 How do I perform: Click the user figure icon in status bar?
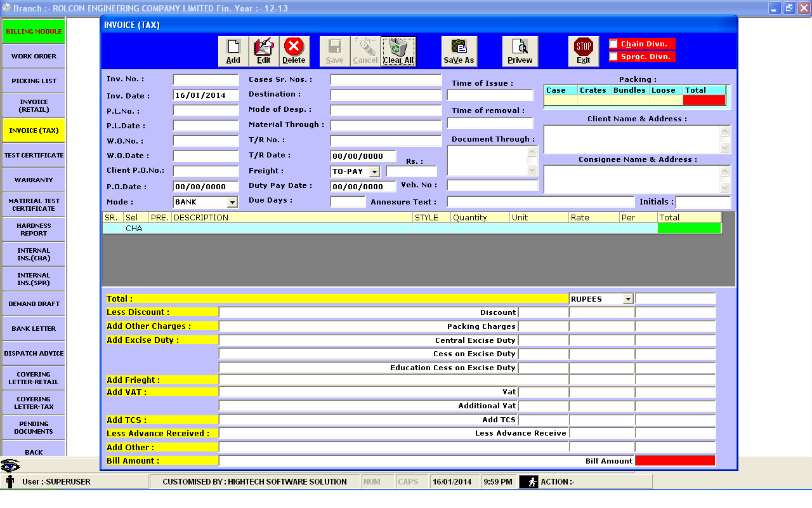(10, 482)
